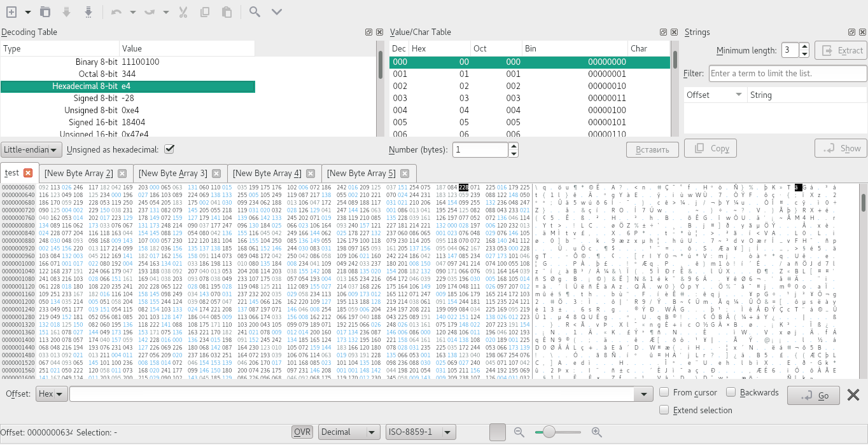Select the Signed 16-bit row
Viewport: 868px width, 445px height.
[x=128, y=122]
